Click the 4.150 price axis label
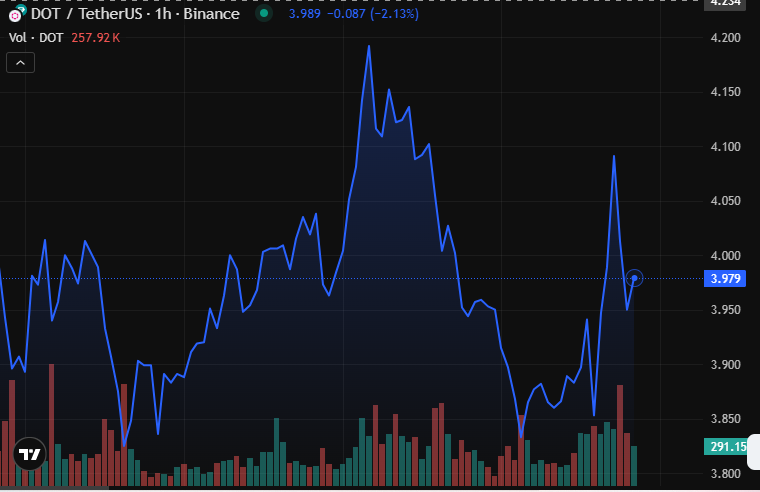Image resolution: width=760 pixels, height=492 pixels. (x=725, y=92)
